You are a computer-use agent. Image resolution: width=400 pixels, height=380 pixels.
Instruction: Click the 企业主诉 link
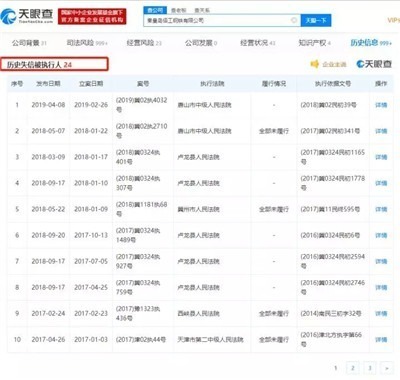[334, 64]
